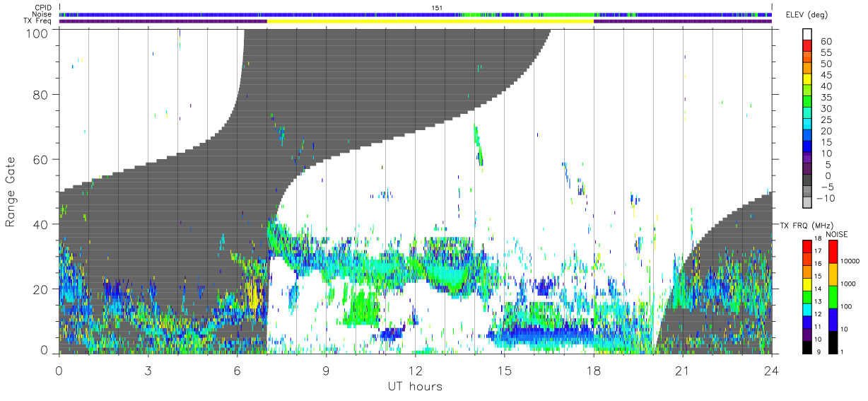Click the x-axis tick label '6'
The image size is (868, 401).
237,370
